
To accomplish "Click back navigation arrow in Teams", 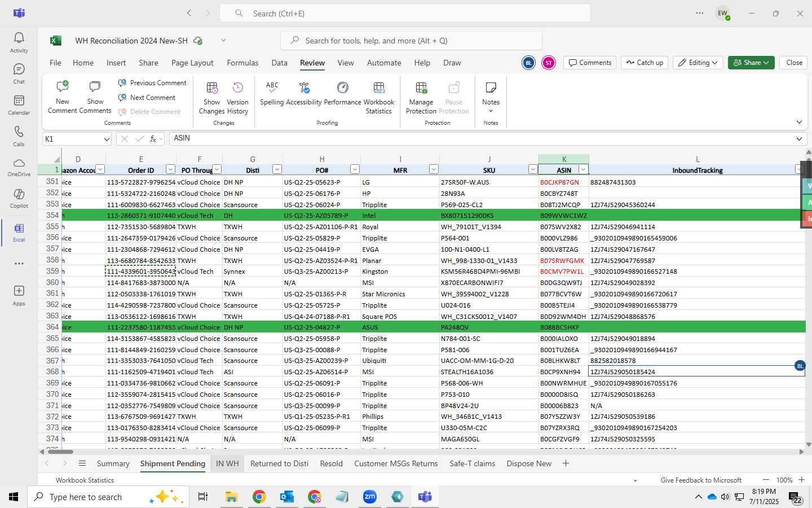I will tap(189, 13).
